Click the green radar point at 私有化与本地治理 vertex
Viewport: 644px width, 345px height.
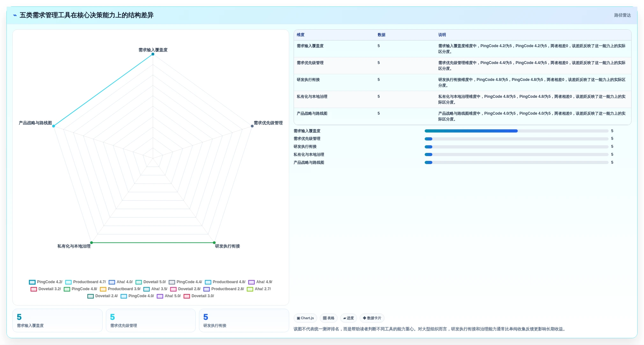point(91,243)
